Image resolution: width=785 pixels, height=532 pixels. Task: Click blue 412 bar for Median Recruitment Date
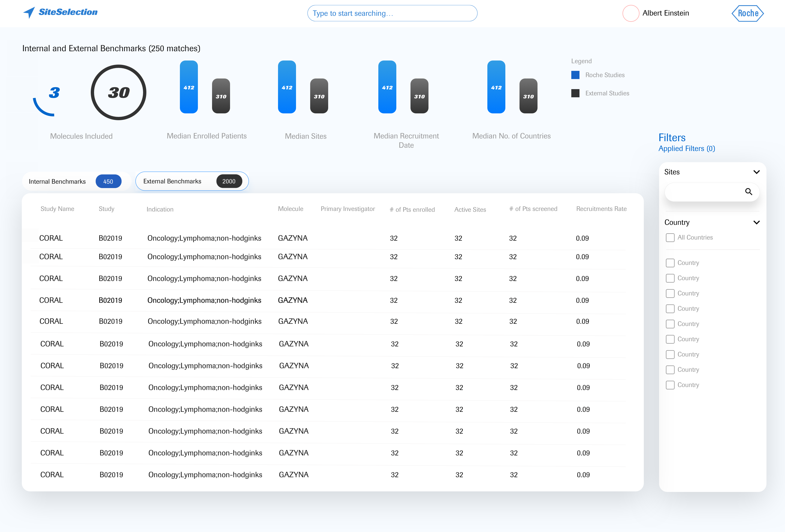click(387, 87)
